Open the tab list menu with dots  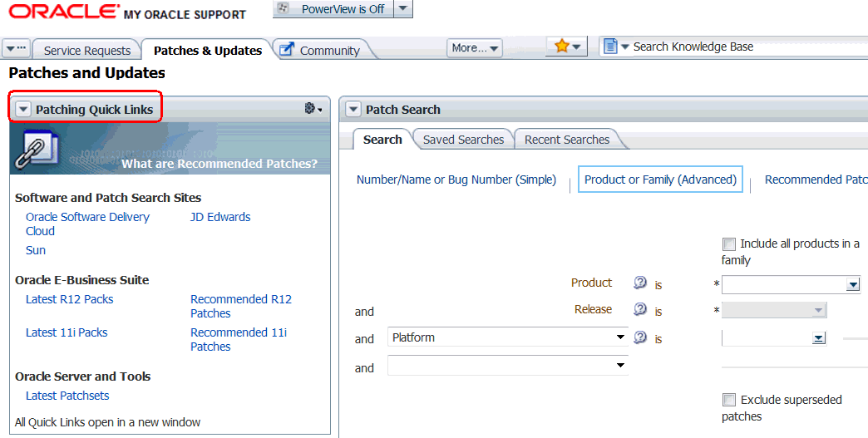point(16,49)
